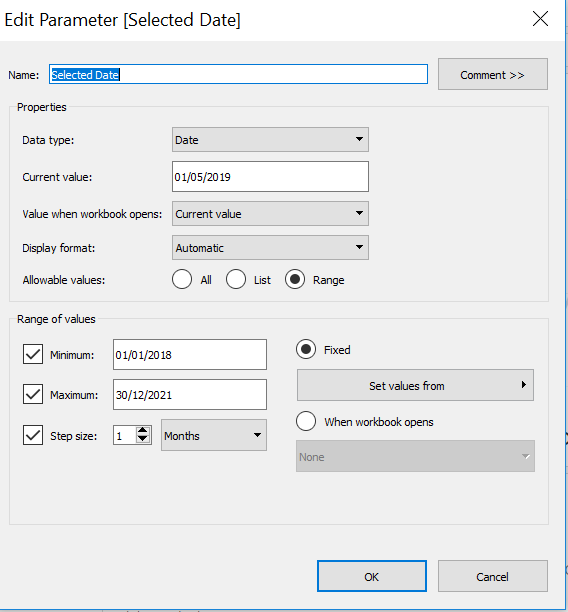Open the Data type dropdown
The width and height of the screenshot is (568, 612).
click(270, 139)
